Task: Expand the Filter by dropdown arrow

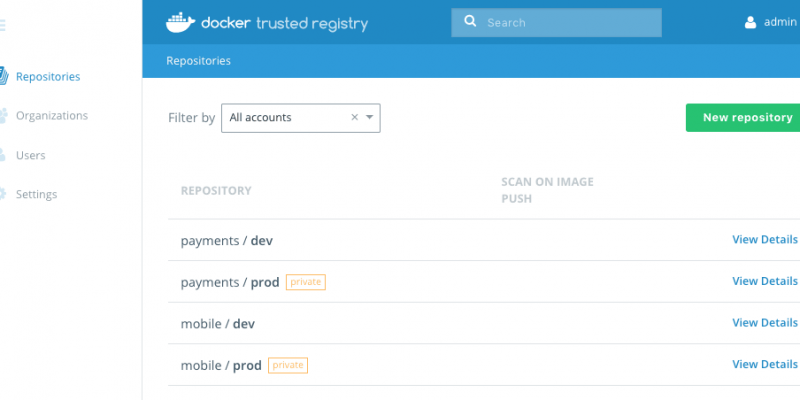Action: [x=370, y=117]
